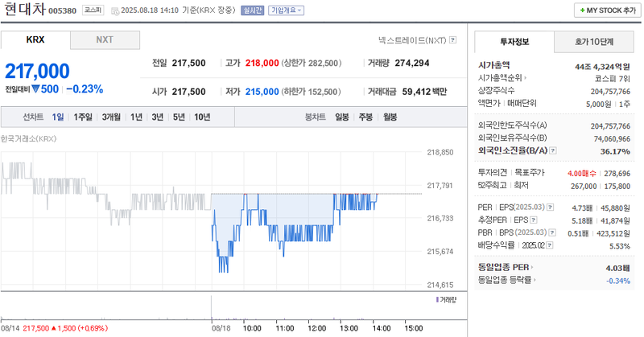Show the 3년 line chart

pyautogui.click(x=158, y=117)
